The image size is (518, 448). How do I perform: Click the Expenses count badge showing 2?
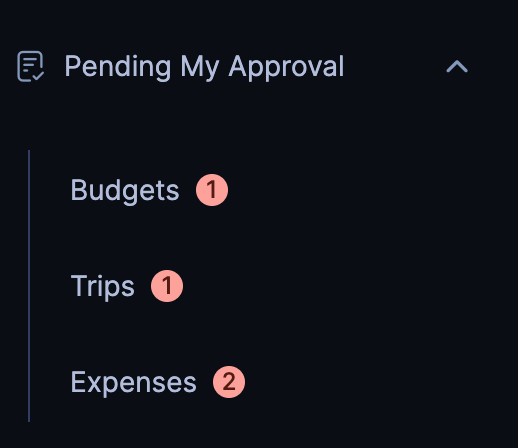tap(229, 382)
